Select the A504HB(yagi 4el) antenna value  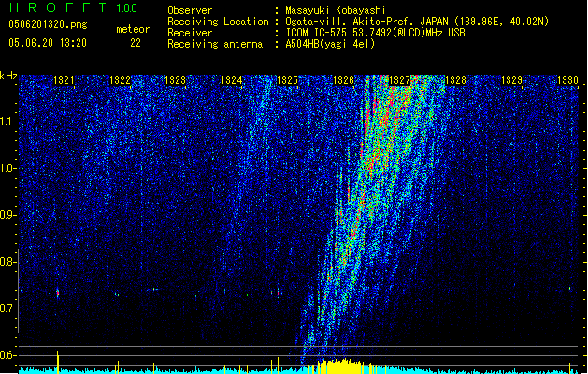point(330,44)
